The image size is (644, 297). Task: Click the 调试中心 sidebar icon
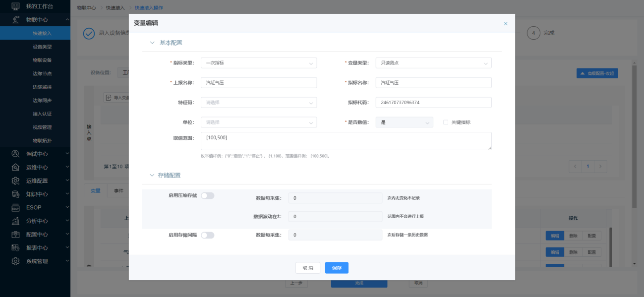15,154
